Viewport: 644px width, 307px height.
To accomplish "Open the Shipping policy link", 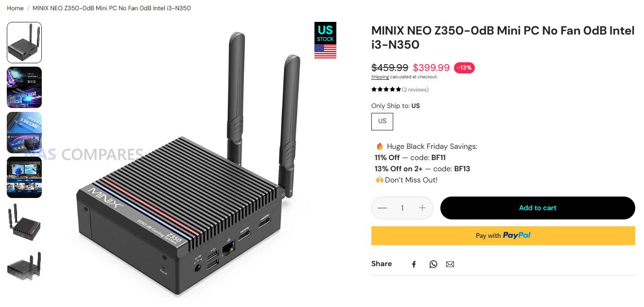I will click(380, 77).
